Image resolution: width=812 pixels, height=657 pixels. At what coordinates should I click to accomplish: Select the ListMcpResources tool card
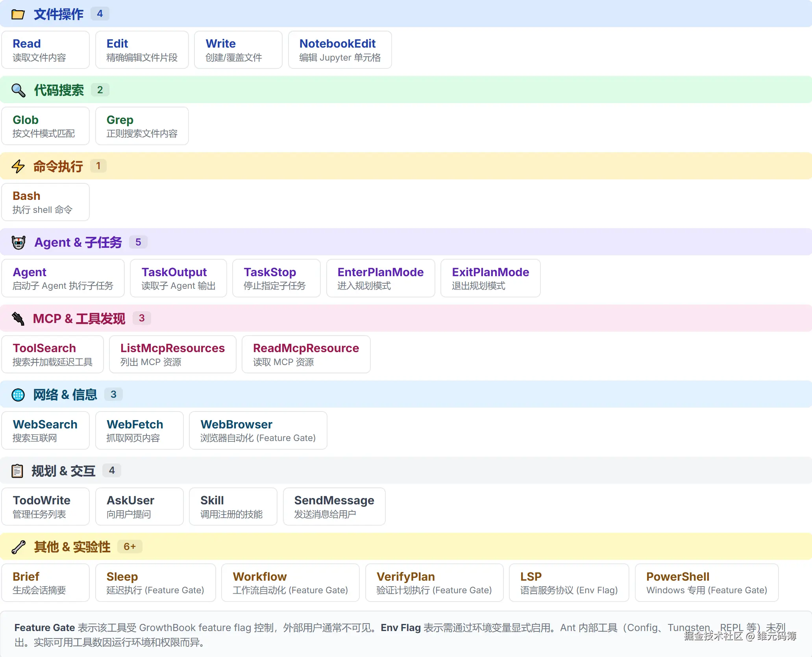tap(172, 354)
